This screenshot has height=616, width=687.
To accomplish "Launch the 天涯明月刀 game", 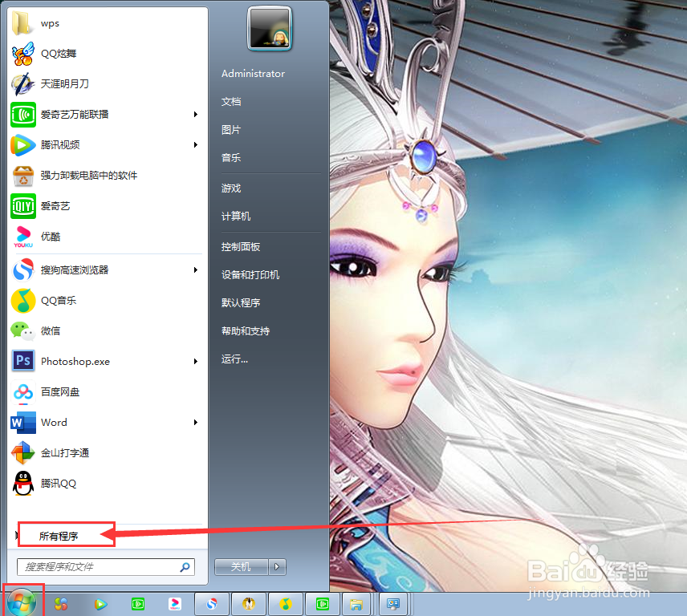I will (106, 83).
